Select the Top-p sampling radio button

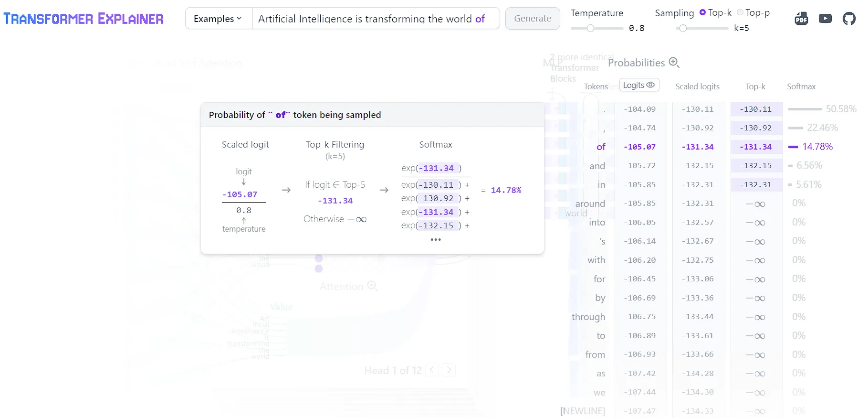point(740,12)
